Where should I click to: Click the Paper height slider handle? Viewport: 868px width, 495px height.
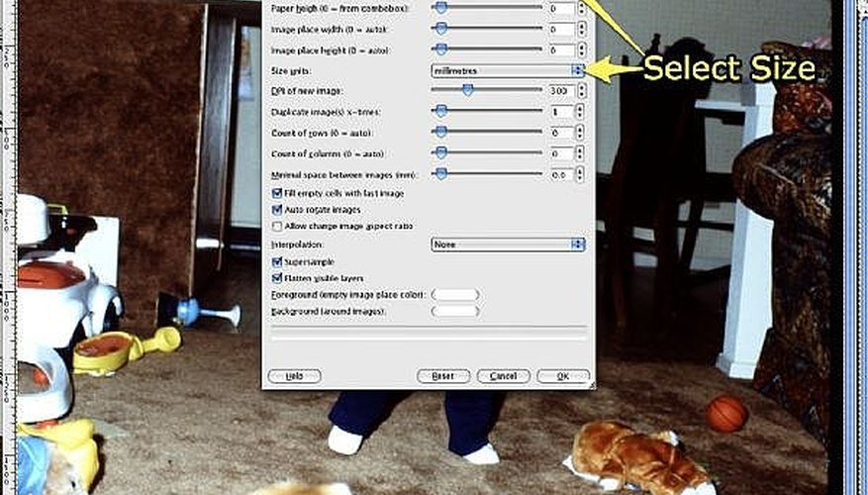pyautogui.click(x=440, y=7)
